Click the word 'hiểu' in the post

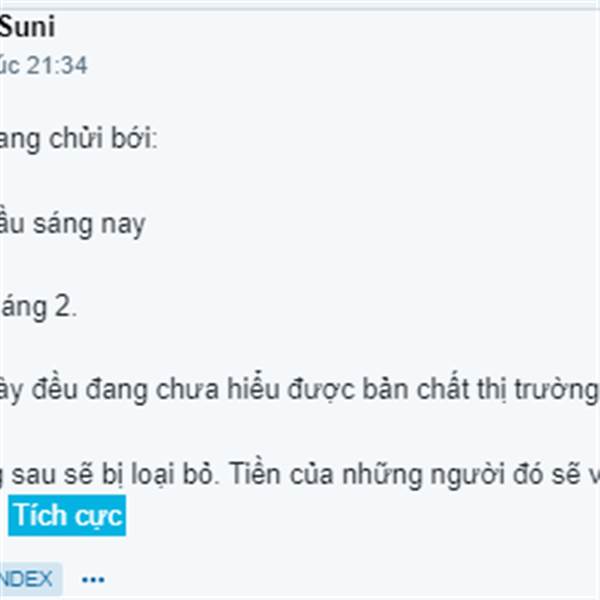point(253,389)
